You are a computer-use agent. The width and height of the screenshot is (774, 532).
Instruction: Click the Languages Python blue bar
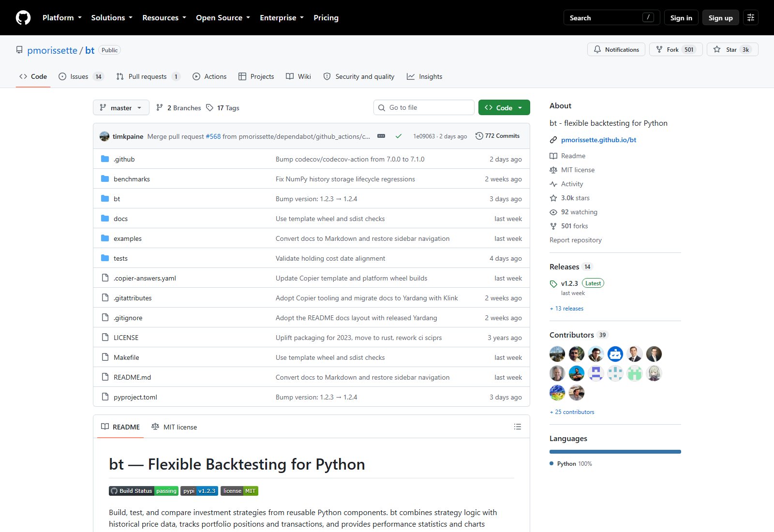[x=615, y=452]
